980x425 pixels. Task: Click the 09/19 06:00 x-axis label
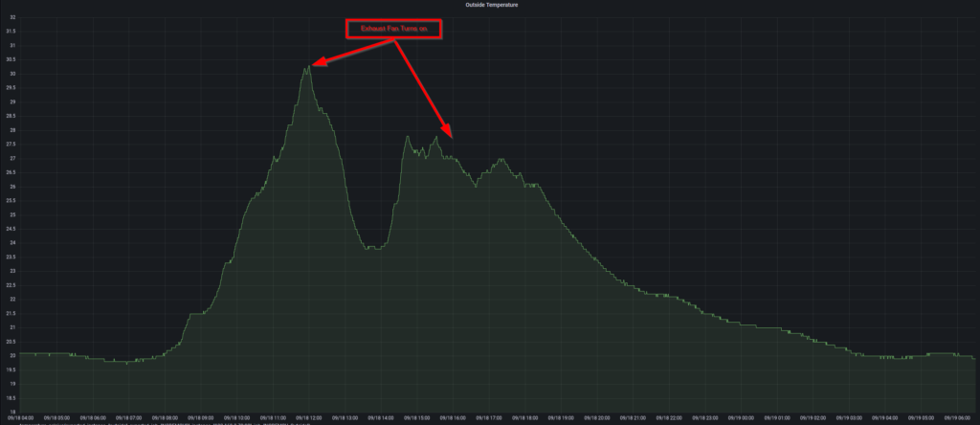(957, 417)
